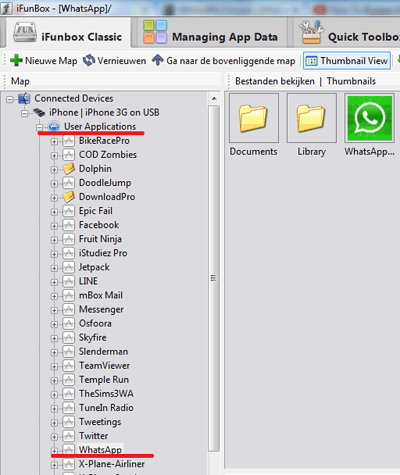400x475 pixels.
Task: Click the Dolphin folder icon
Action: click(x=68, y=169)
